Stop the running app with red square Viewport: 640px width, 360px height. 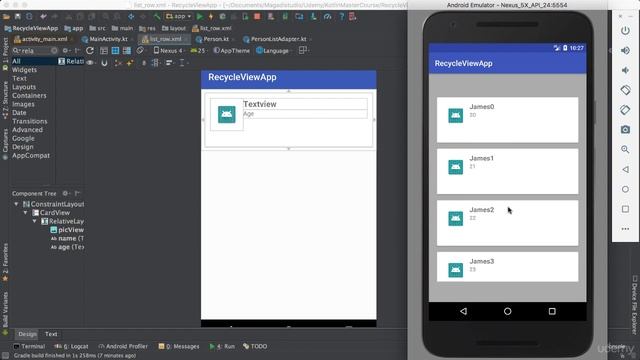click(257, 17)
